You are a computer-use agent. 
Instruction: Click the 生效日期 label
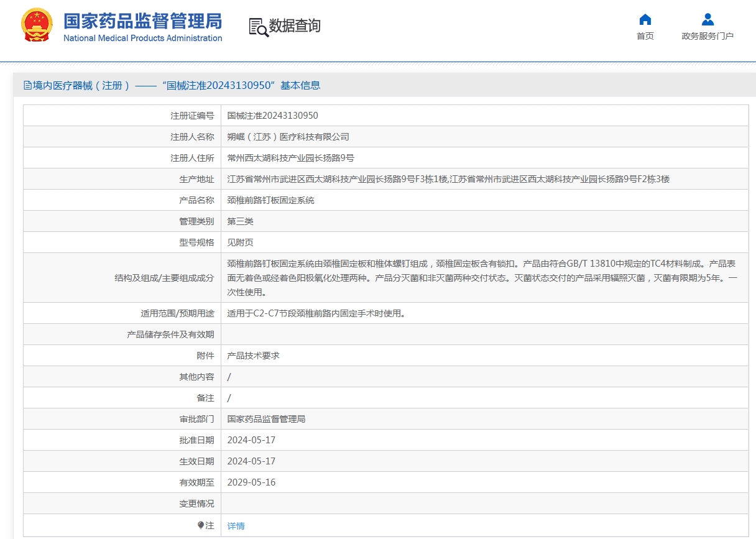coord(196,461)
